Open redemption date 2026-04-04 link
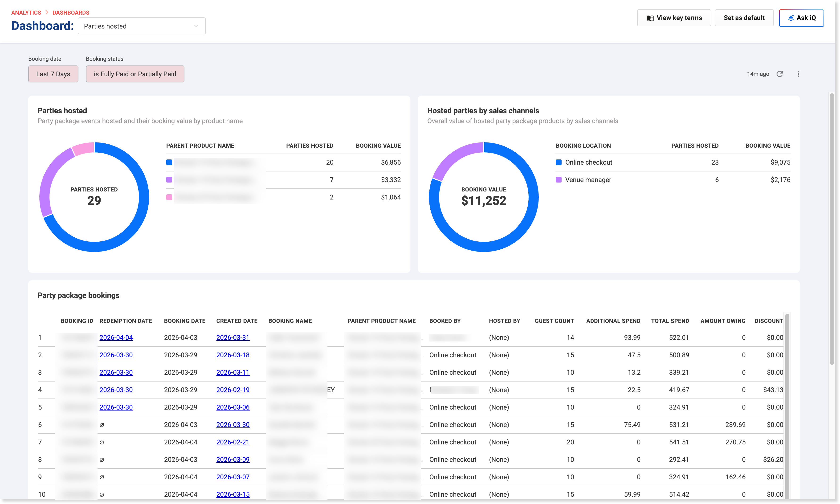Image resolution: width=840 pixels, height=504 pixels. coord(116,337)
